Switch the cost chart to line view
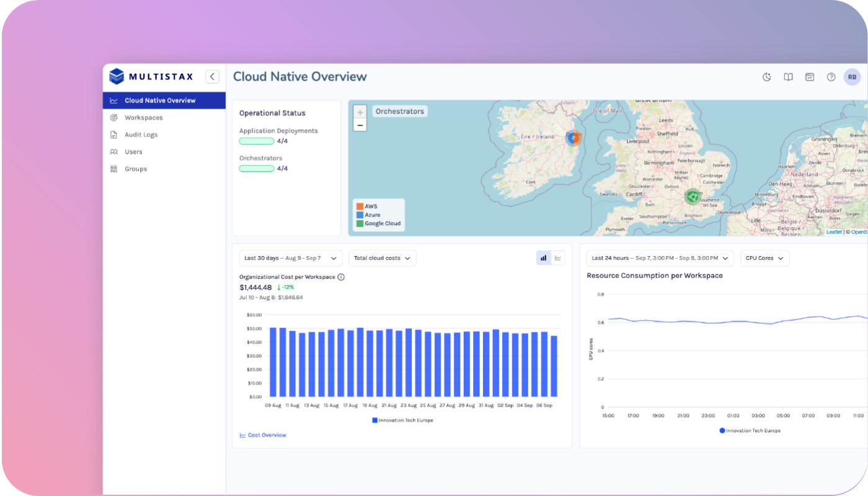 pyautogui.click(x=557, y=257)
